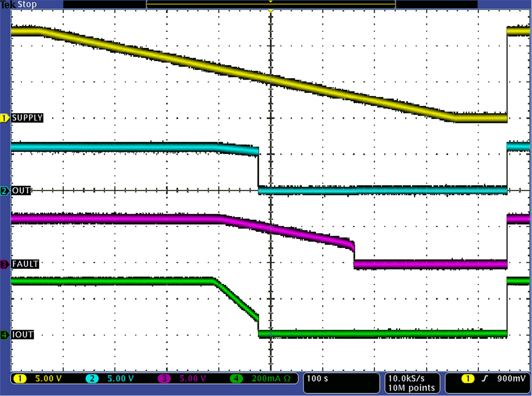This screenshot has width=532, height=396.
Task: Select the Channel 4 green badge
Action: coord(236,378)
